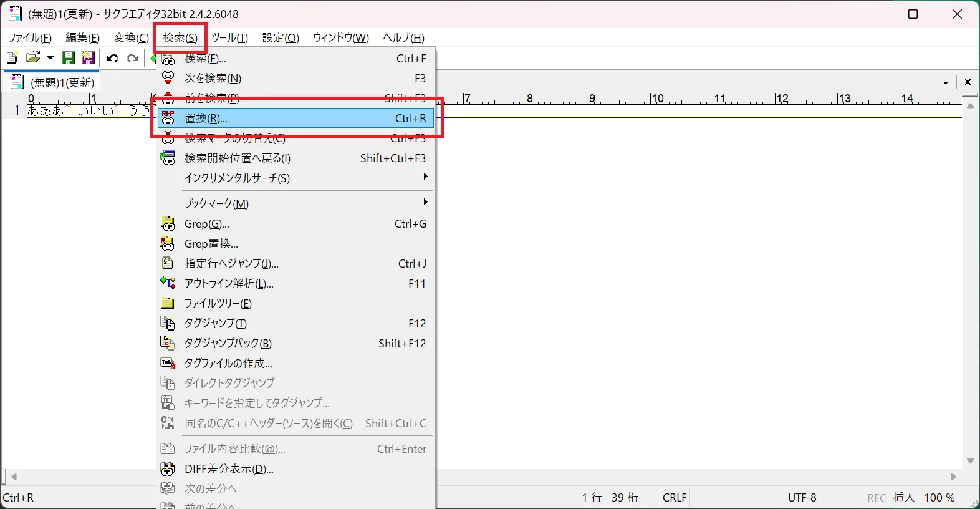Click the タグジャンプ(T) icon
Viewport: 980px width, 509px height.
(x=168, y=323)
